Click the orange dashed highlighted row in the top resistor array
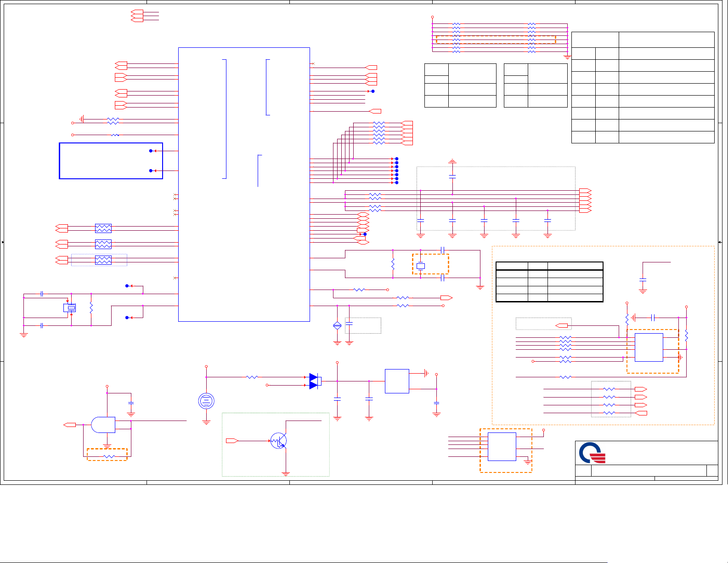The height and width of the screenshot is (563, 728). [x=496, y=40]
